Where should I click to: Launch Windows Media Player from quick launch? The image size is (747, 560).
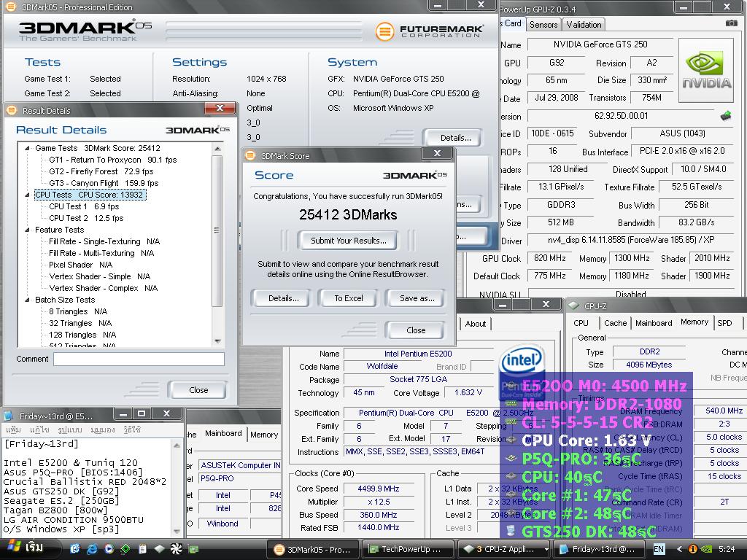pyautogui.click(x=109, y=549)
